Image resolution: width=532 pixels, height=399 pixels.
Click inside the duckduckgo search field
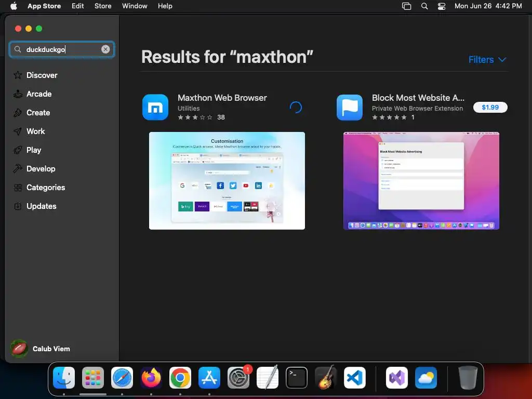pos(62,49)
